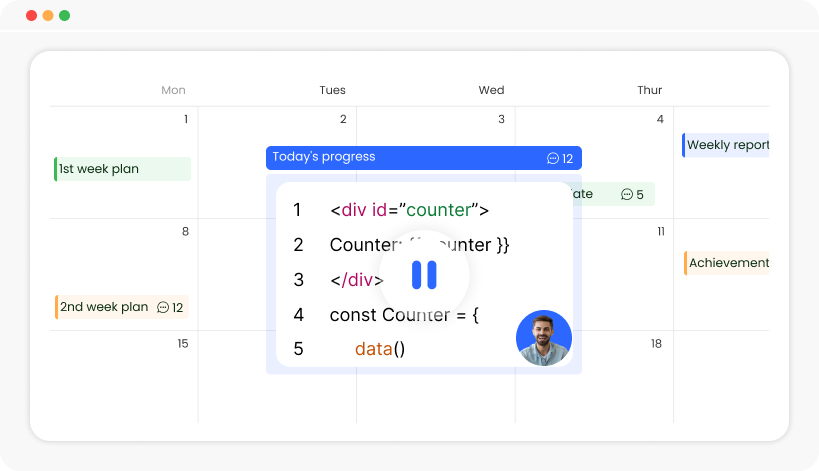This screenshot has height=471, width=819.
Task: Open the presenter's profile avatar
Action: (544, 338)
